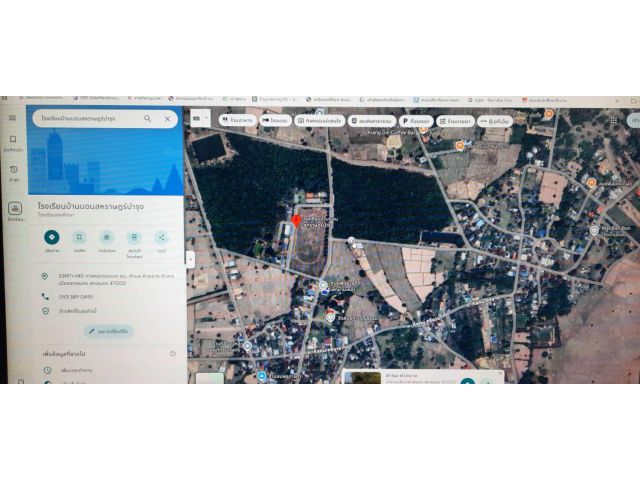This screenshot has width=640, height=480.
Task: Open the map type dropdown button
Action: click(x=200, y=118)
